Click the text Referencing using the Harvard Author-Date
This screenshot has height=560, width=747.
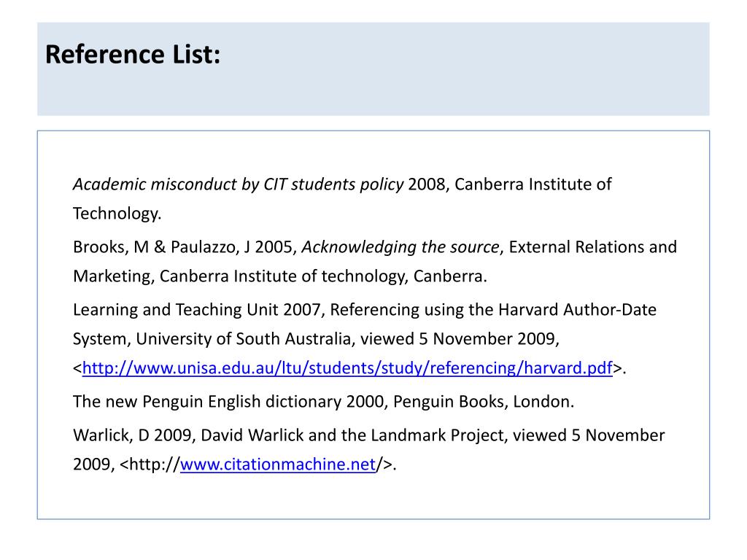pos(493,309)
